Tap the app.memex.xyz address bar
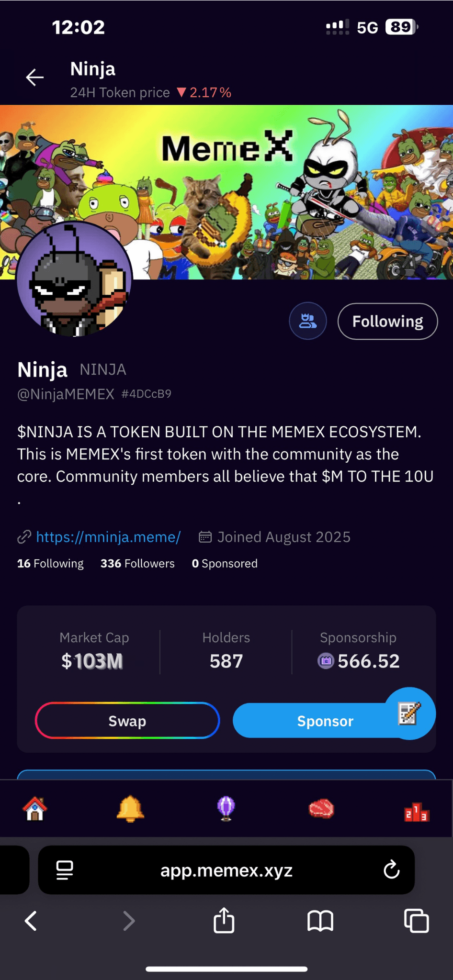The image size is (453, 980). [x=226, y=870]
